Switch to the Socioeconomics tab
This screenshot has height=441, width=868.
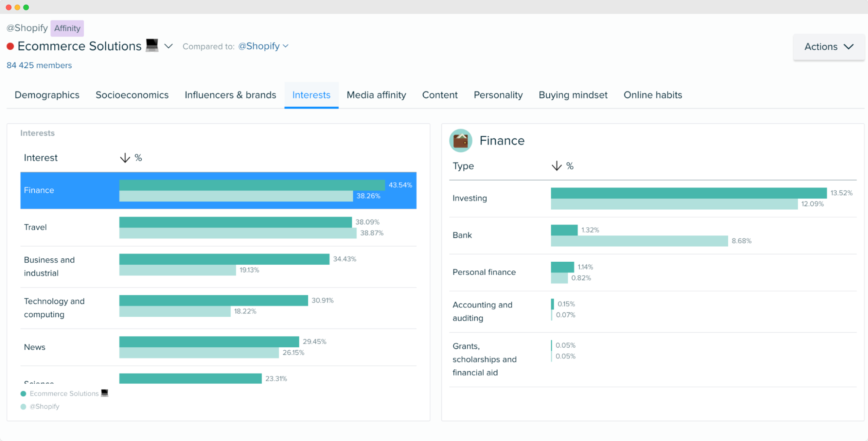click(132, 95)
